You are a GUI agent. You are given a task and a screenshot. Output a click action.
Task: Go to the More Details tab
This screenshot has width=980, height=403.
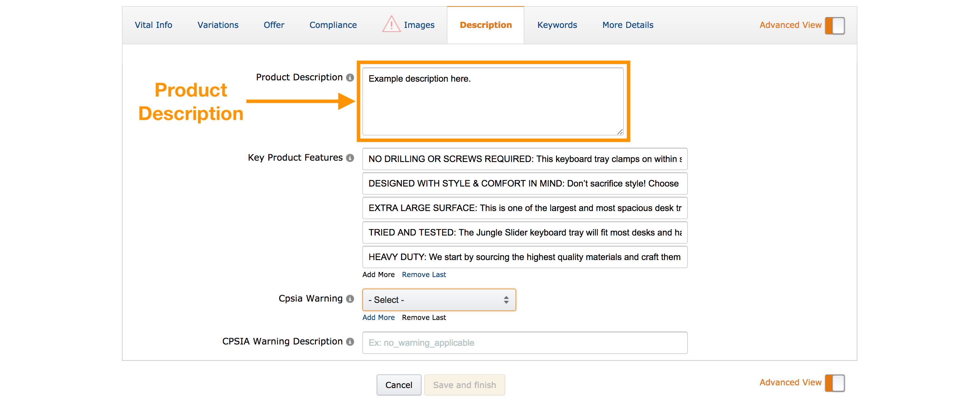coord(627,25)
